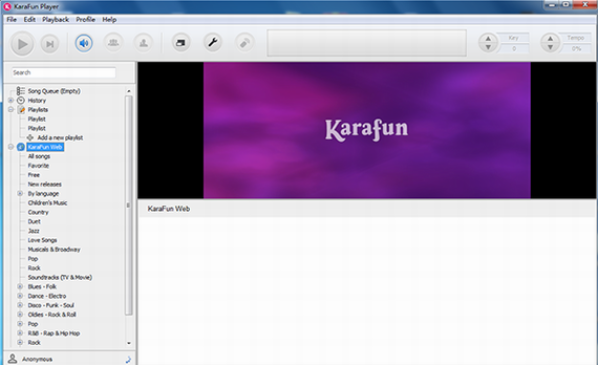This screenshot has height=365, width=599.
Task: Expand the Blues - Folk category
Action: click(20, 287)
